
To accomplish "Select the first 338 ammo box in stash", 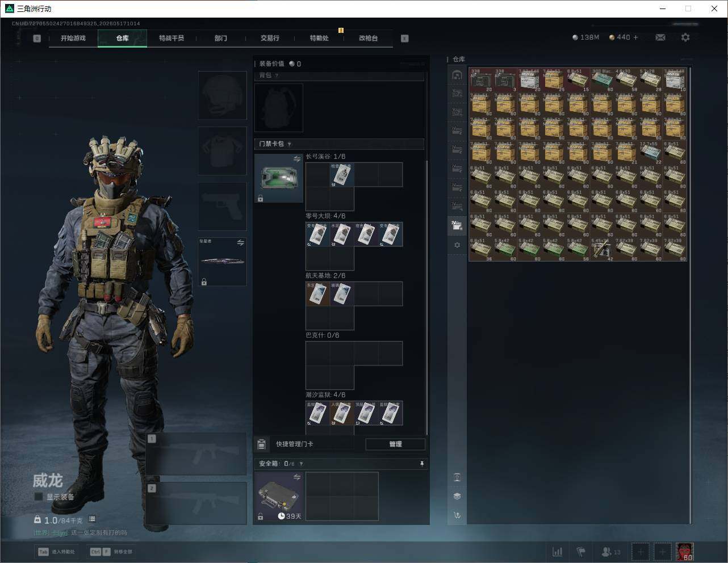I will [482, 79].
